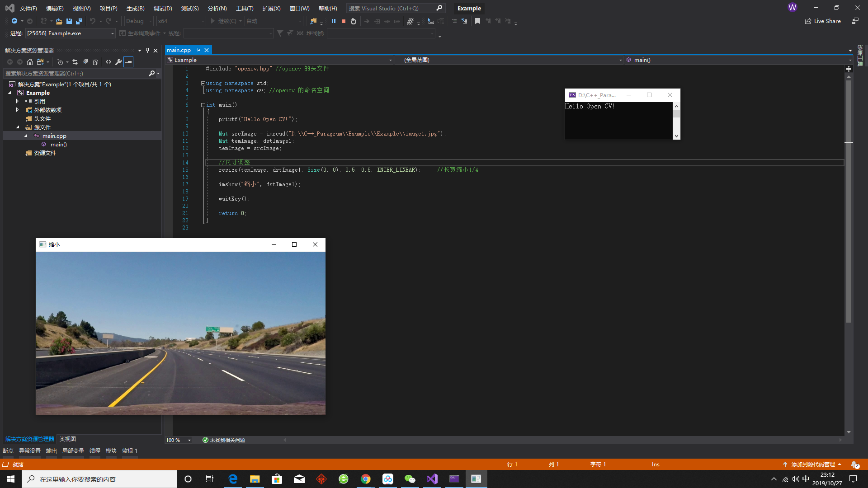Open the x64 platform dropdown

click(203, 21)
